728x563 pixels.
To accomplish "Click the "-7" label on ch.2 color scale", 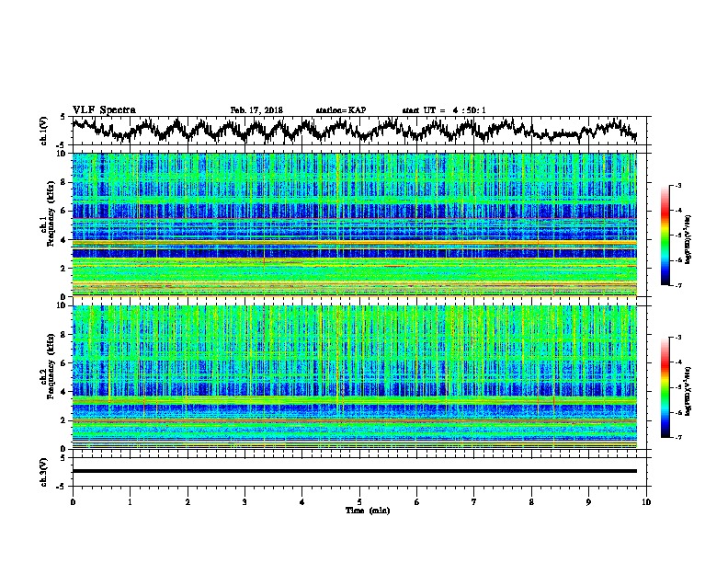I will 677,437.
